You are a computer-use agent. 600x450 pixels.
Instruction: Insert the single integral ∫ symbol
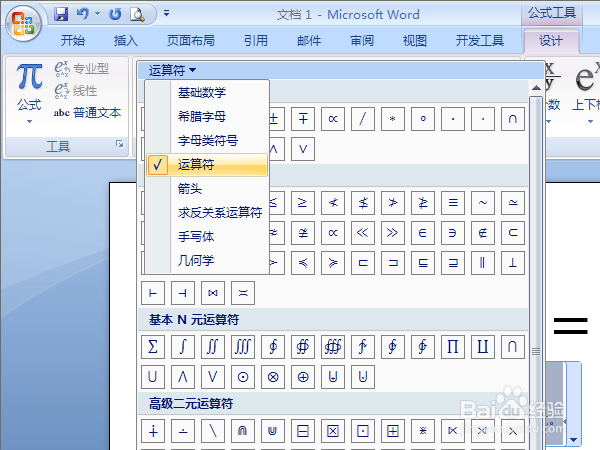(x=183, y=347)
